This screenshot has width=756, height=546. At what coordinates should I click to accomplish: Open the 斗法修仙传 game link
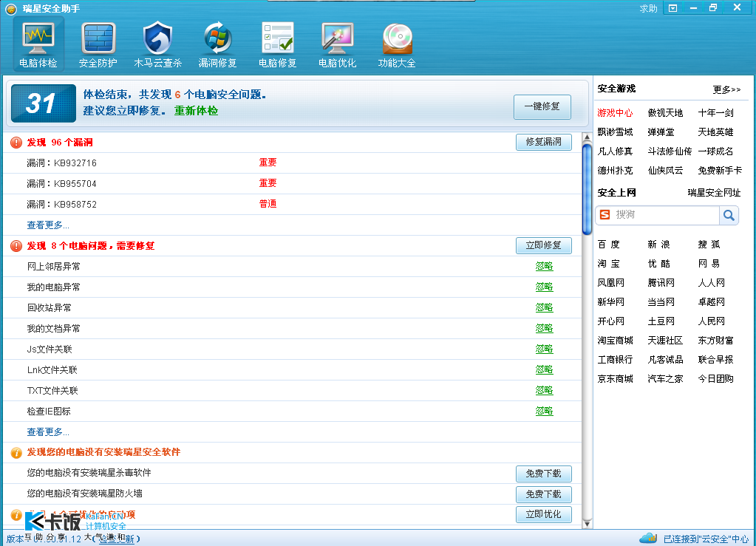point(670,151)
